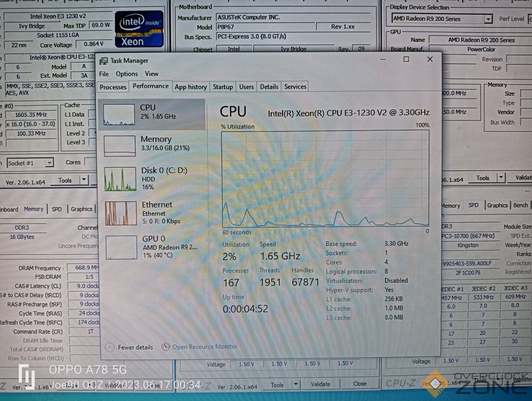532x401 pixels.
Task: Expand the Display Device Selection dropdown
Action: pos(488,19)
